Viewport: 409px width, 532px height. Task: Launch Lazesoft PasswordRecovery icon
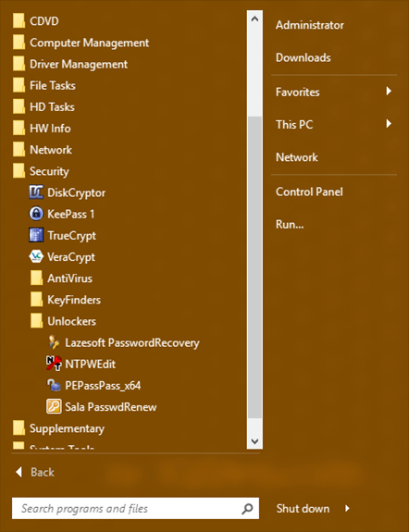54,342
